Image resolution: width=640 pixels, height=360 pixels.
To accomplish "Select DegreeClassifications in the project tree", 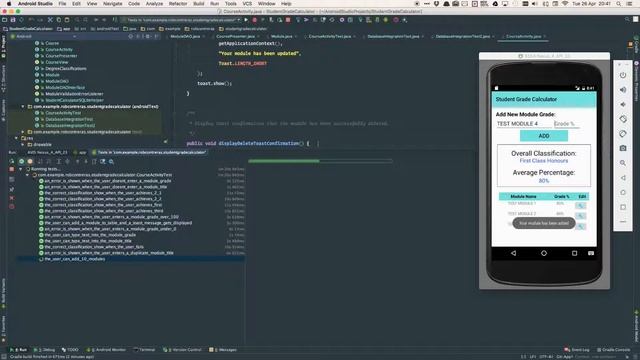I will [x=66, y=69].
